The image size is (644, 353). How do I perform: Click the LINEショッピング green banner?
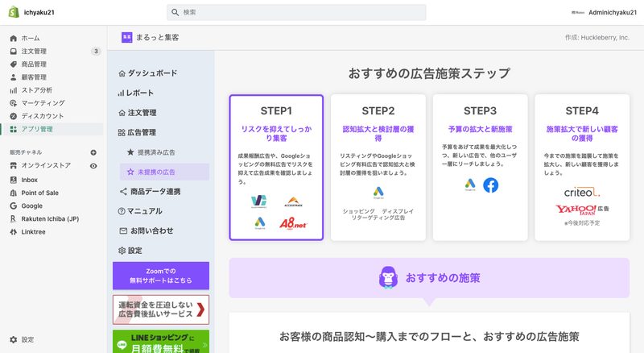161,342
